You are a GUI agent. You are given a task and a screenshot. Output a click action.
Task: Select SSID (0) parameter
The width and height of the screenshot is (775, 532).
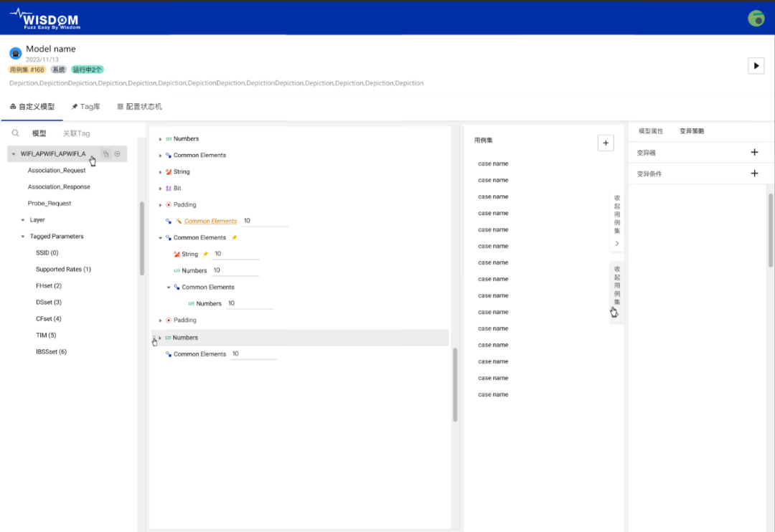(x=47, y=253)
